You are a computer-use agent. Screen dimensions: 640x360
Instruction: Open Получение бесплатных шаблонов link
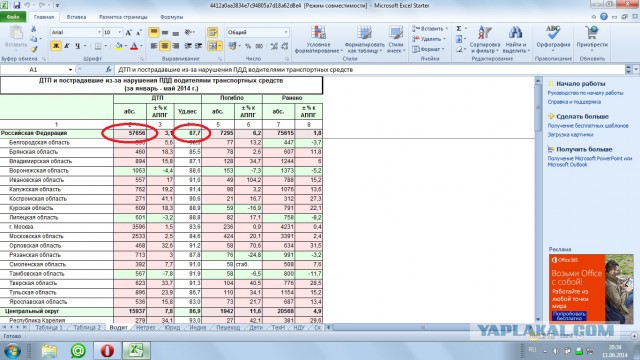pos(588,126)
